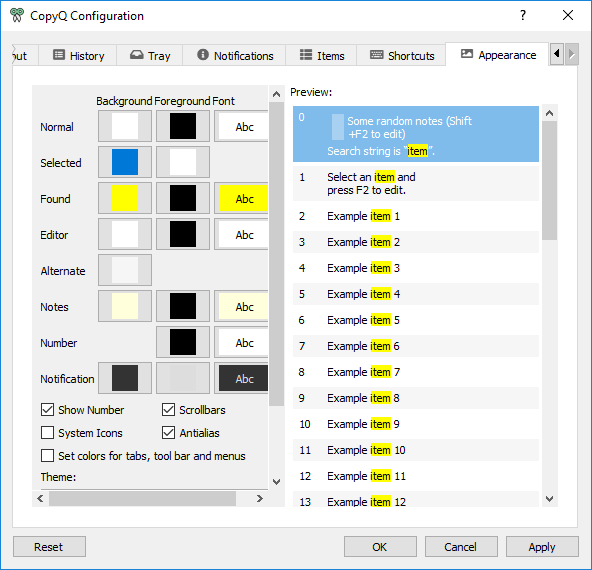Click settings panel horizontal scroll right arrow
The image size is (592, 570).
pyautogui.click(x=260, y=498)
